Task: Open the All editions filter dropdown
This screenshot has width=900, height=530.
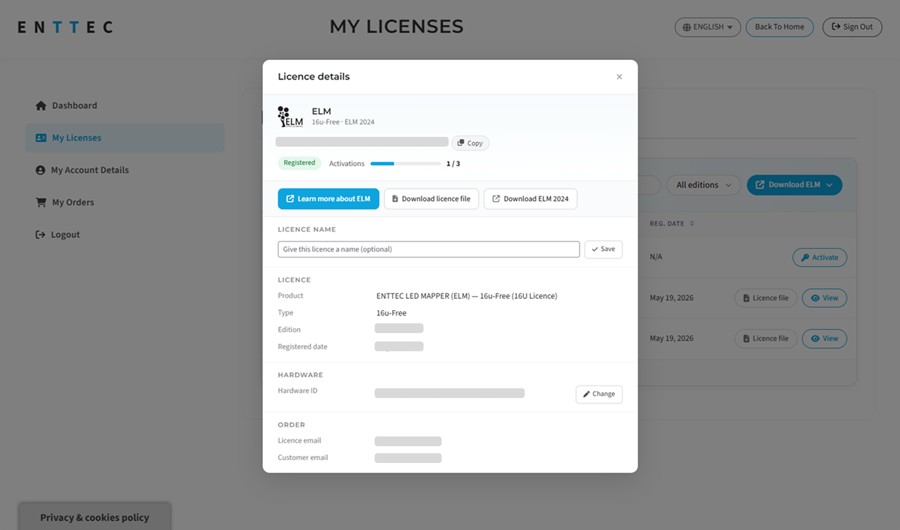Action: 703,185
